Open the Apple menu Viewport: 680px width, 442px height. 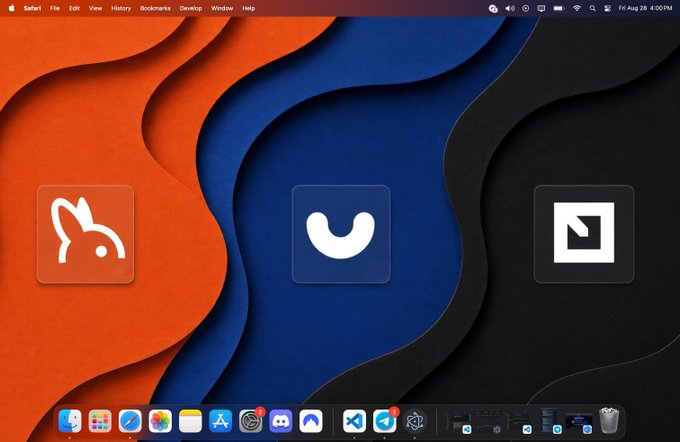tap(12, 8)
